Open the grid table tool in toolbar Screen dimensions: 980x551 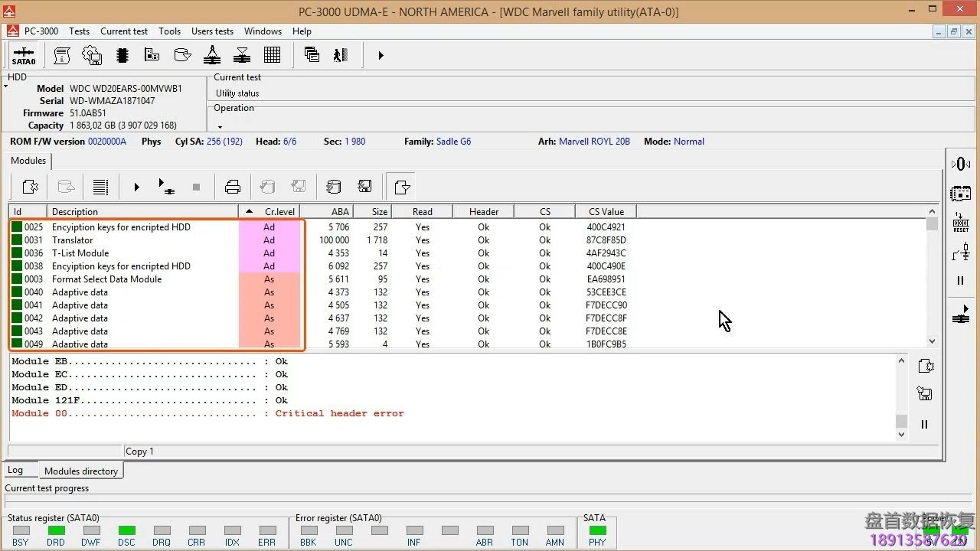(x=272, y=55)
